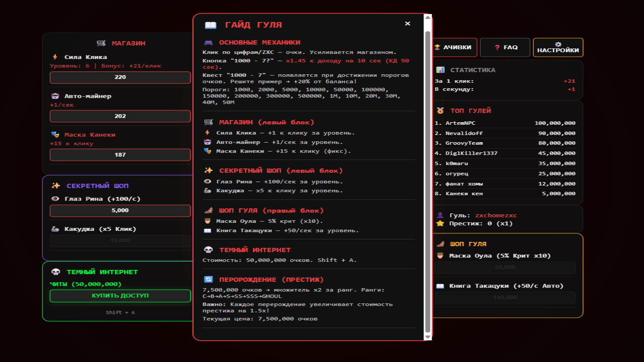Buy Маска Канеки for 187

point(120,155)
